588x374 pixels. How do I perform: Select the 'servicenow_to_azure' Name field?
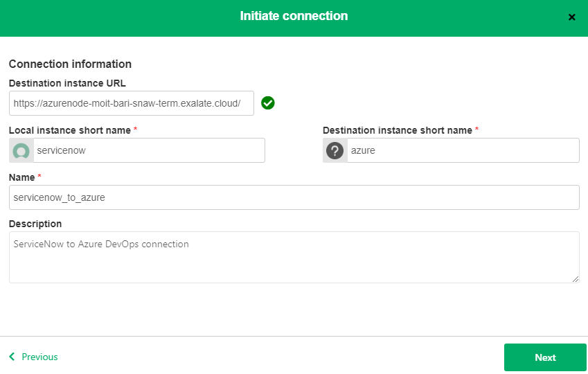294,197
